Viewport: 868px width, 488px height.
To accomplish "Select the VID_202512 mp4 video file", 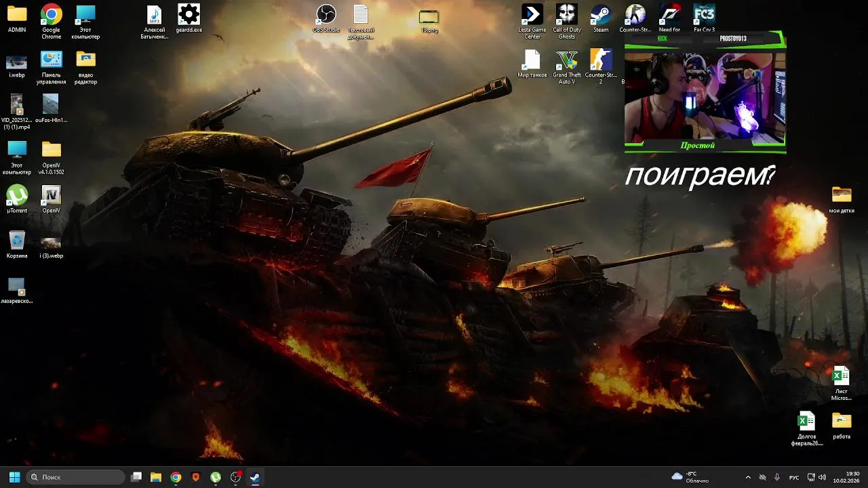I will click(x=17, y=112).
